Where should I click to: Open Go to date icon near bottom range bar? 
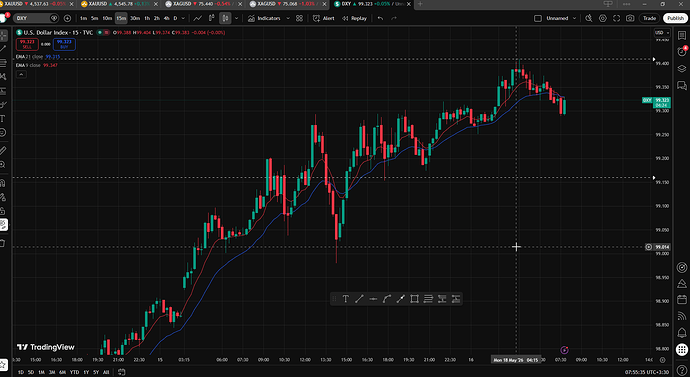(122, 372)
